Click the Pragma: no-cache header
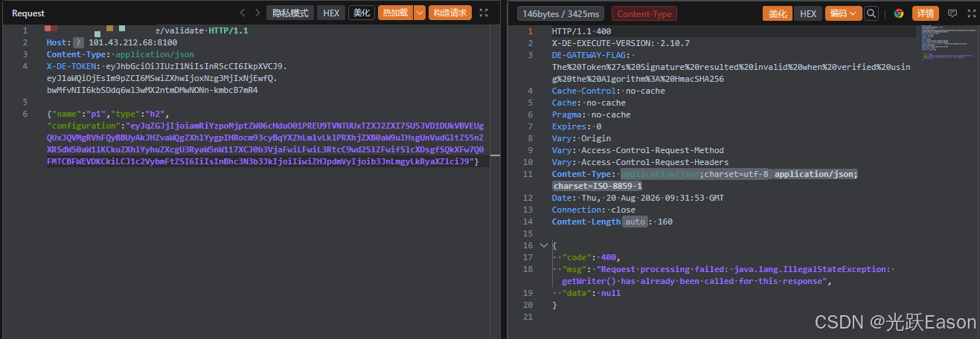Screen dimensions: 980x339 591,114
